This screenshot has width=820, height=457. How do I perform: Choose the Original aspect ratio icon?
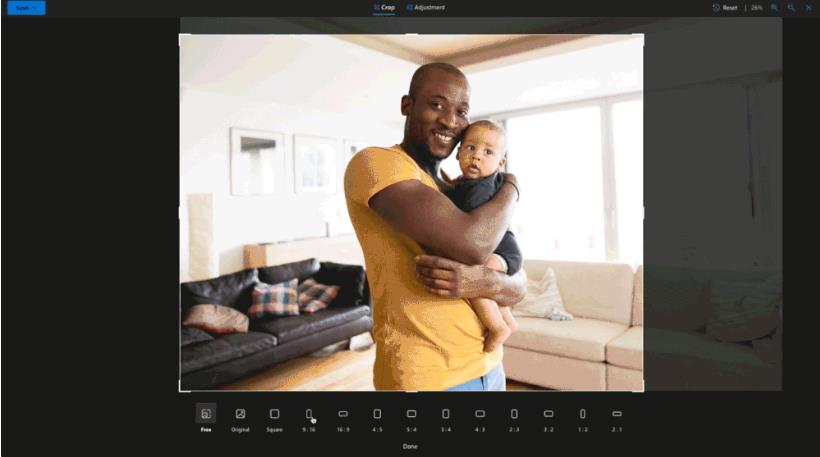(240, 414)
